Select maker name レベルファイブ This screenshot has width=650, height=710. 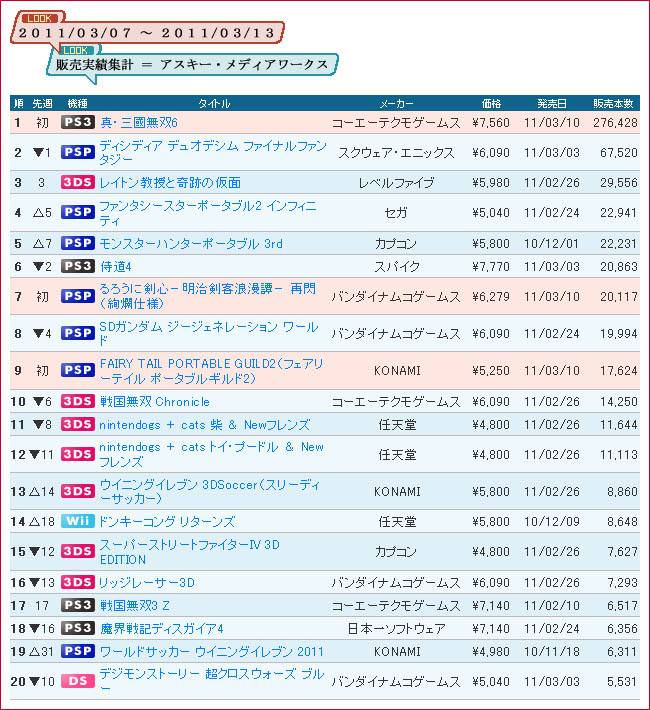[396, 183]
